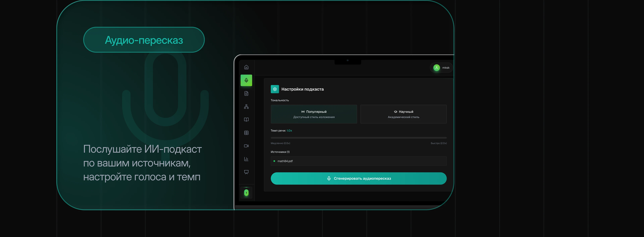This screenshot has width=644, height=237.
Task: Open the hierarchy diagram sidebar icon
Action: point(246,106)
